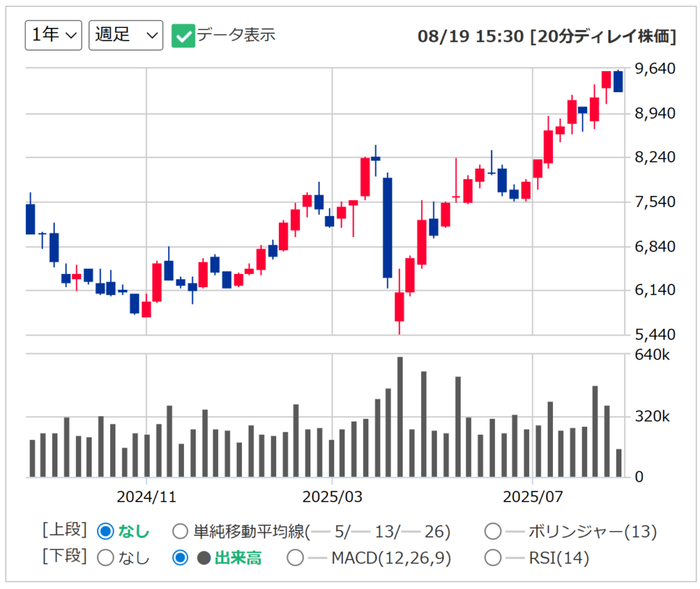Click the large blue candlestick after 2025/03
The height and width of the screenshot is (589, 700).
[x=388, y=228]
